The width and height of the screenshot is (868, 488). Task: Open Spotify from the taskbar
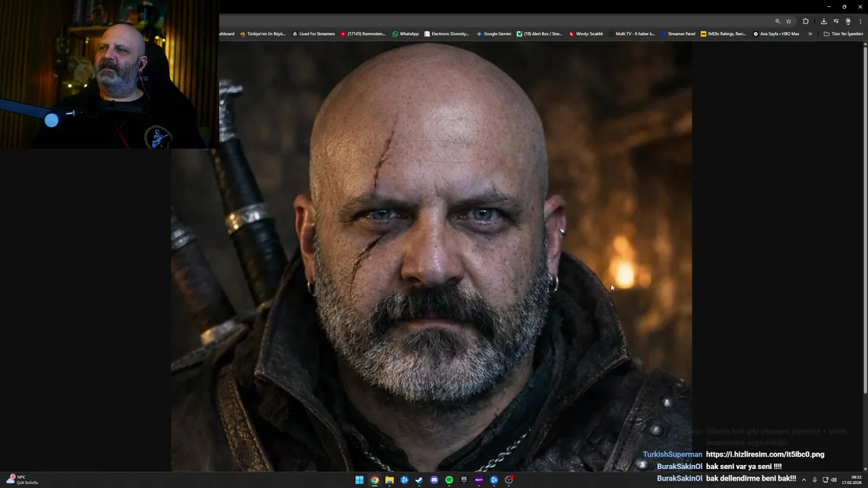[x=449, y=480]
